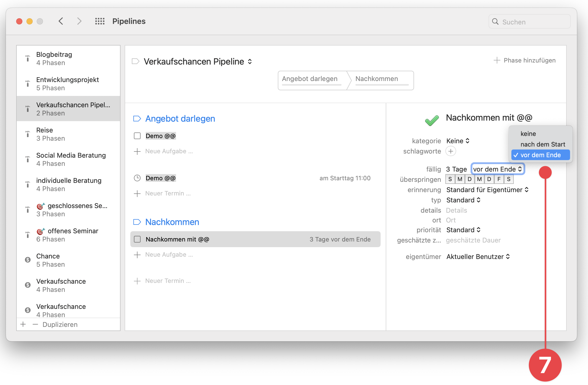Toggle the first M in überspringen weekdays

coord(460,179)
